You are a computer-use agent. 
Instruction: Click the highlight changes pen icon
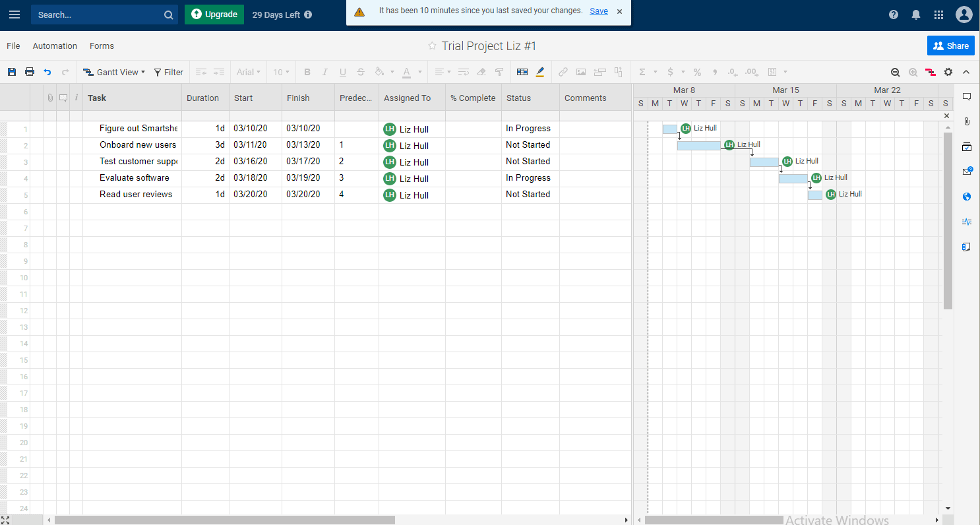point(540,72)
